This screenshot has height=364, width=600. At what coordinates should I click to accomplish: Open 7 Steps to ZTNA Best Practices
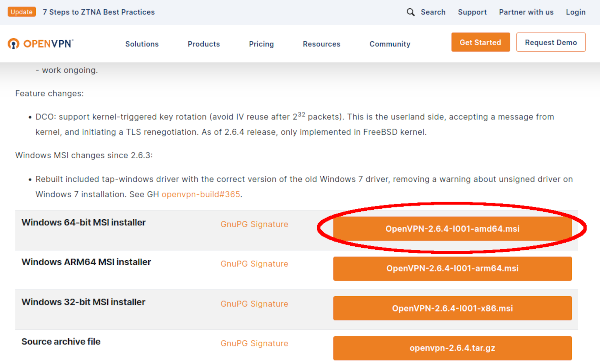(99, 12)
